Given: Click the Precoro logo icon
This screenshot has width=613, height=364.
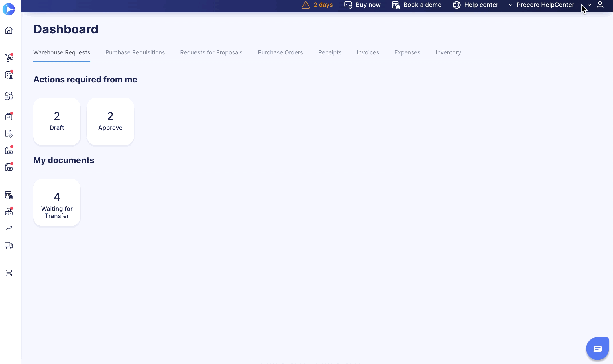Looking at the screenshot, I should (x=9, y=9).
